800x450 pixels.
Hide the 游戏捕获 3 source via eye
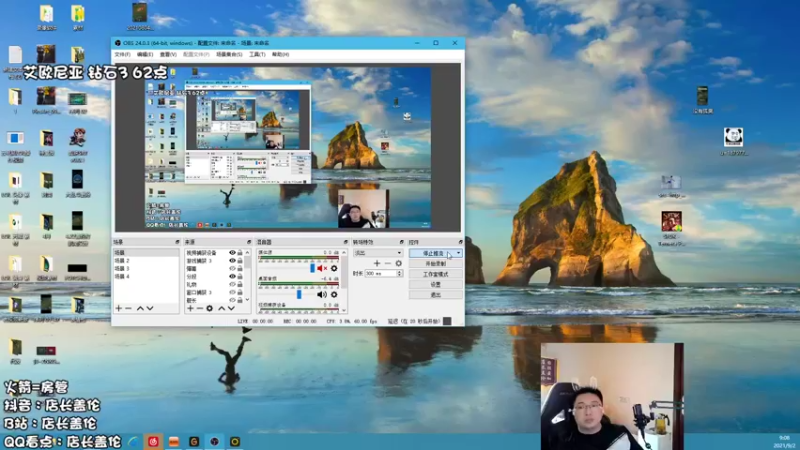coord(232,261)
